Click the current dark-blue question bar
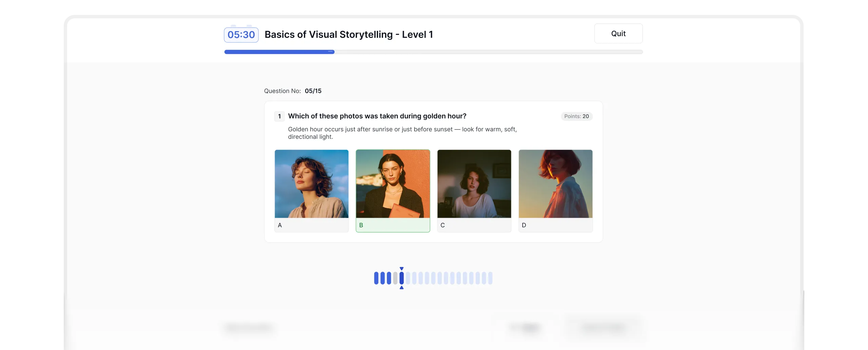 [401, 278]
